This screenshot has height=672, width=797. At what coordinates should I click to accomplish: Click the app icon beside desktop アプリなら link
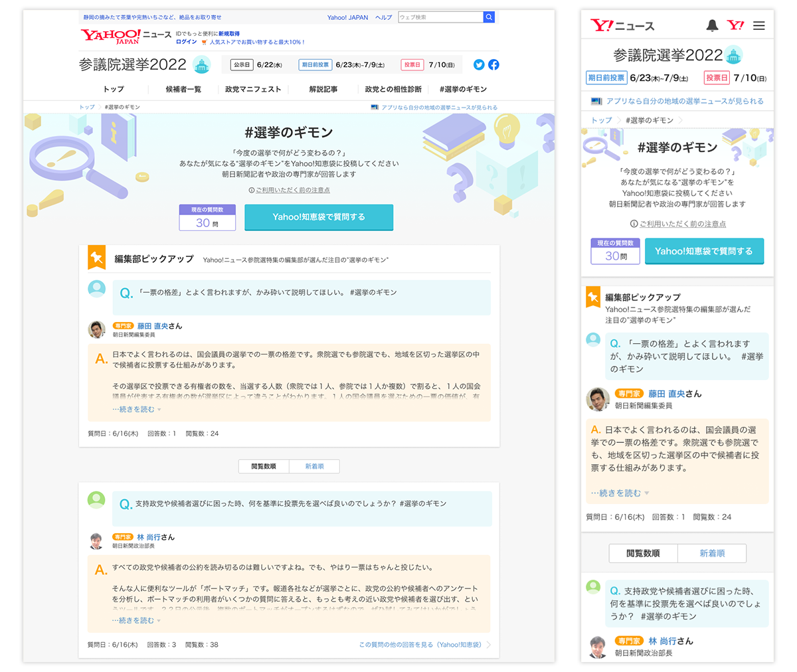[x=375, y=107]
